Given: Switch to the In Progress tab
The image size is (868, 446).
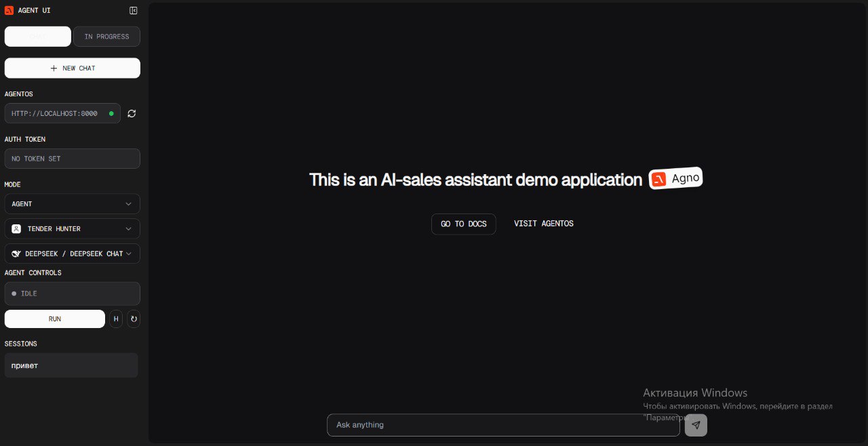Looking at the screenshot, I should (x=106, y=37).
